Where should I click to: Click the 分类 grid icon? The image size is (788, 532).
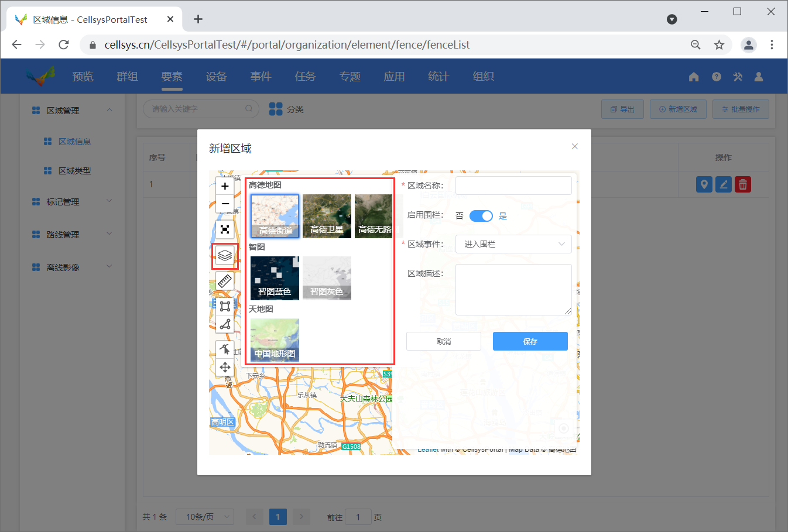tap(276, 109)
